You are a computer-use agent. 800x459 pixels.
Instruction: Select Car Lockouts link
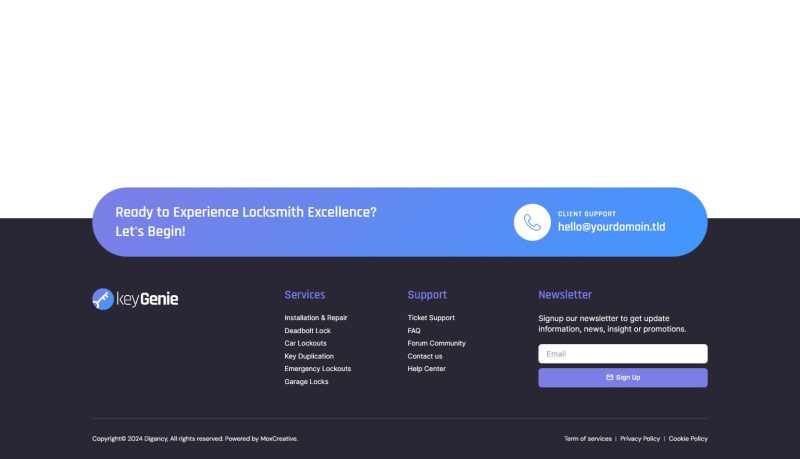coord(305,343)
